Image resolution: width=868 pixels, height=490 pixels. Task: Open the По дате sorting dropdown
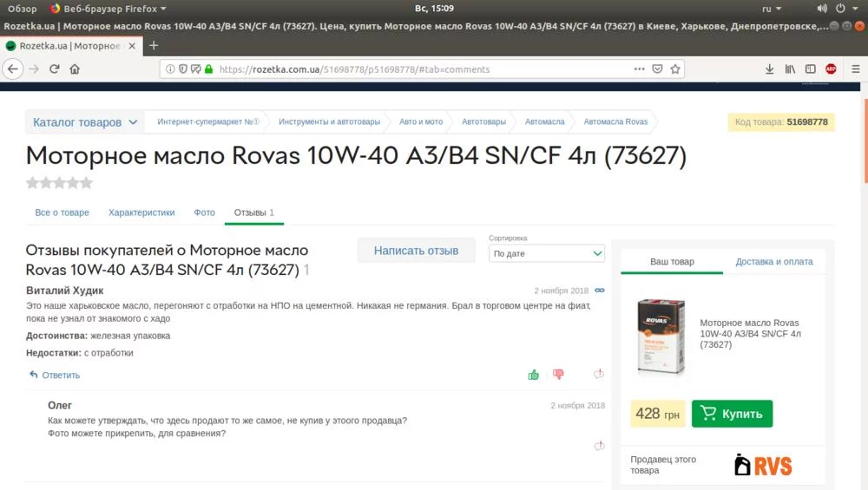(x=547, y=253)
